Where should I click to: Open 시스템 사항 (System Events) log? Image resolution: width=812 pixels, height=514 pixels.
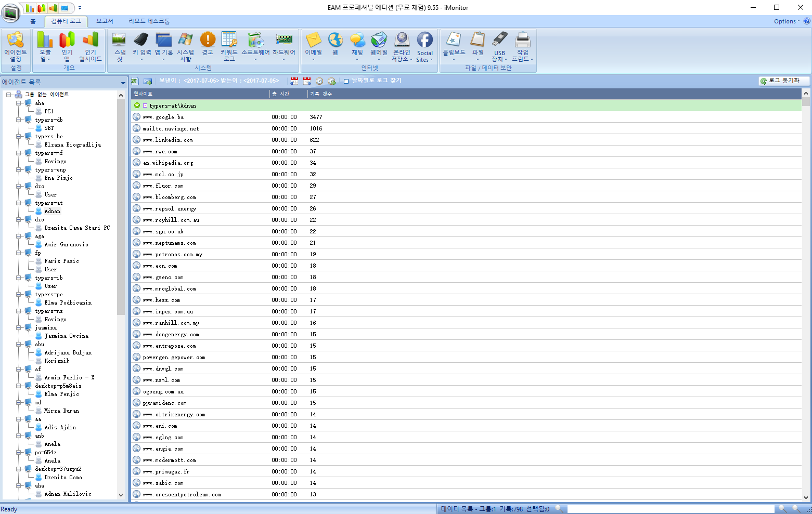click(186, 47)
